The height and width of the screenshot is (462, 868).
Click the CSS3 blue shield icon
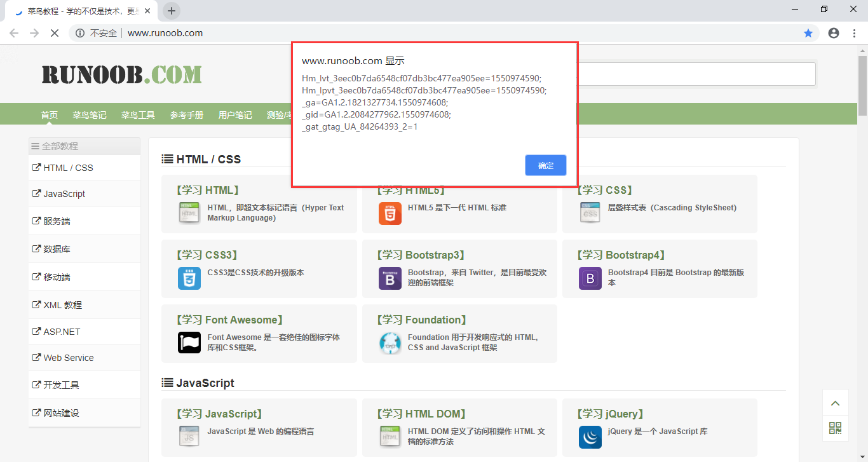pyautogui.click(x=189, y=278)
